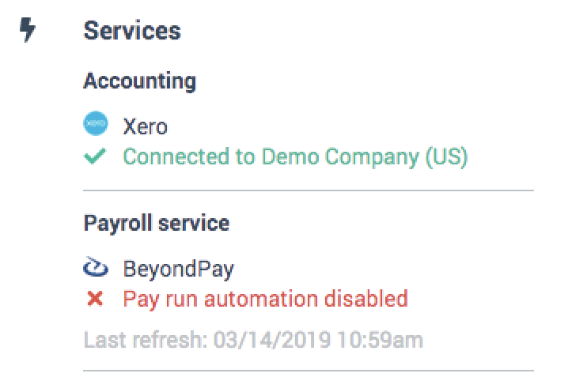587x392 pixels.
Task: Click the divider below Last refresh
Action: (309, 370)
